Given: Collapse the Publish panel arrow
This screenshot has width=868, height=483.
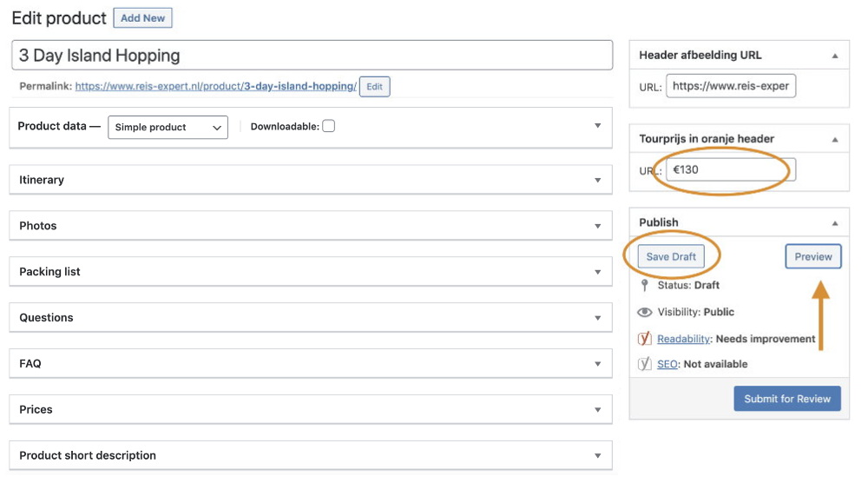Looking at the screenshot, I should pyautogui.click(x=835, y=223).
